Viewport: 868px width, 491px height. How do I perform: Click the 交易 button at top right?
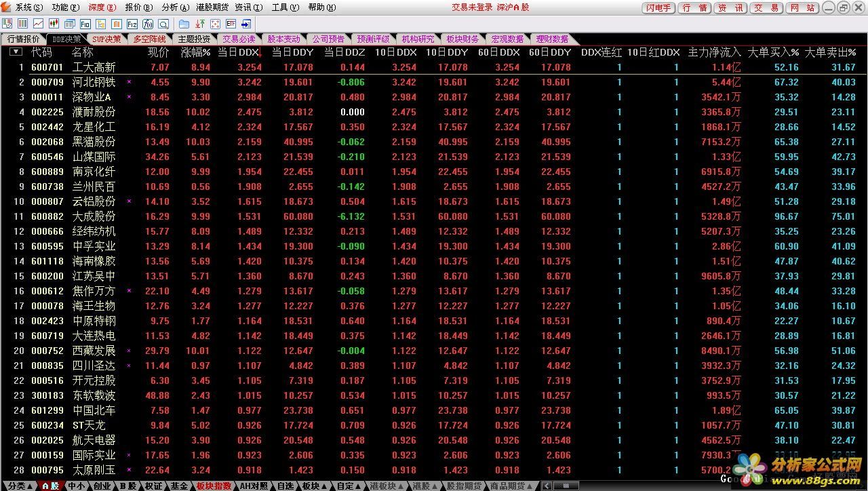click(x=766, y=8)
